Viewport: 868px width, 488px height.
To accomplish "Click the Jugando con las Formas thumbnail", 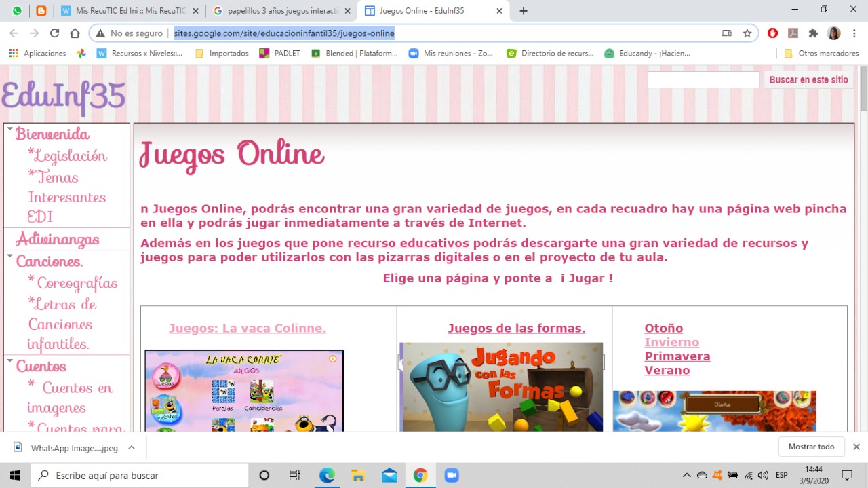I will pos(502,387).
